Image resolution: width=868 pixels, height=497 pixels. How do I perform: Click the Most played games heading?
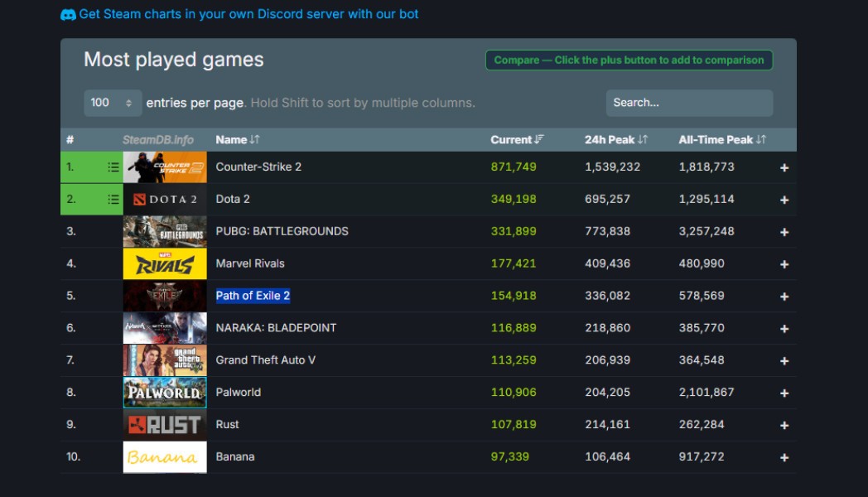(173, 60)
